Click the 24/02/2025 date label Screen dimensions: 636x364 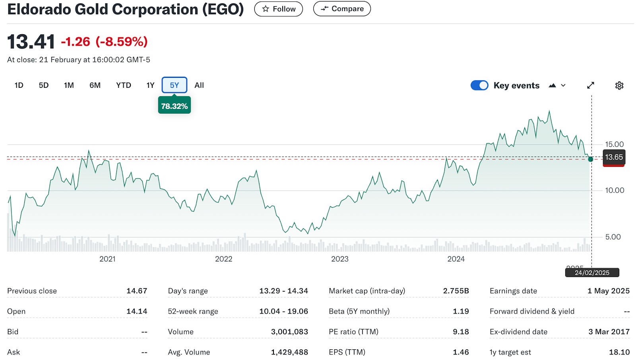tap(592, 273)
